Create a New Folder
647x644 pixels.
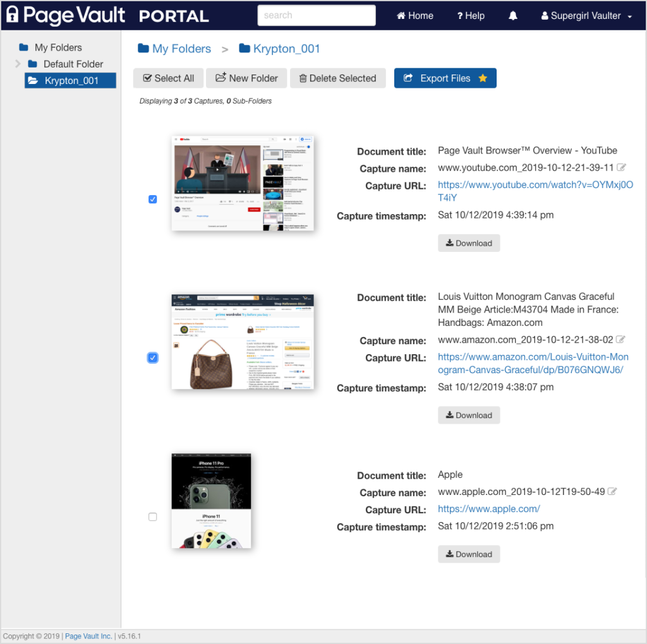[x=246, y=78]
